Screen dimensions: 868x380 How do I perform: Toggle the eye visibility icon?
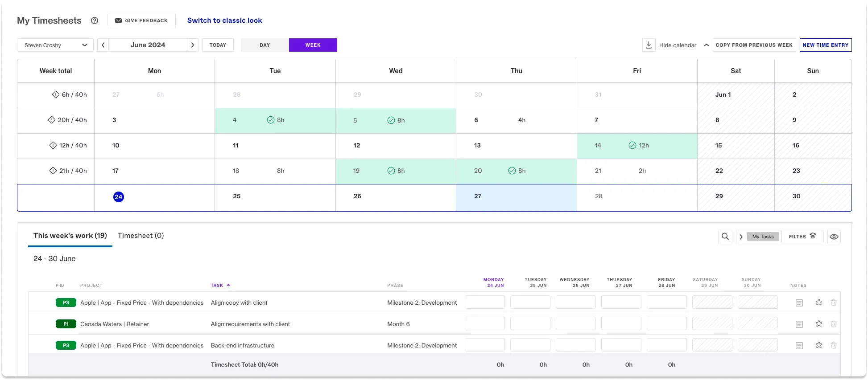(834, 237)
